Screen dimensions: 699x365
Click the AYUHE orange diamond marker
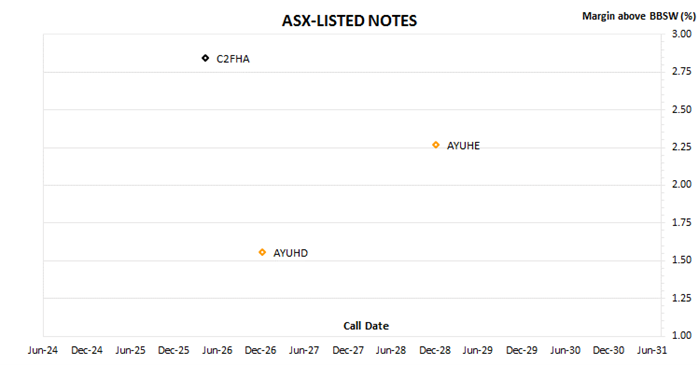coord(436,145)
